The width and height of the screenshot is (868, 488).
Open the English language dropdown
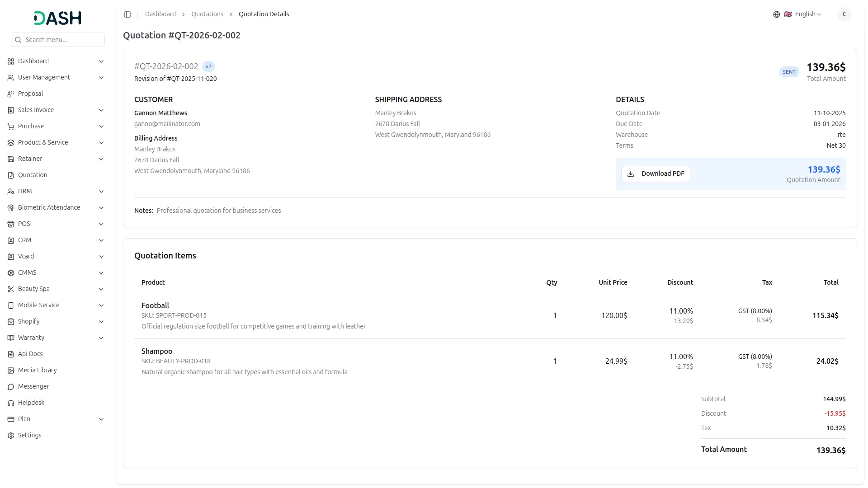point(808,14)
